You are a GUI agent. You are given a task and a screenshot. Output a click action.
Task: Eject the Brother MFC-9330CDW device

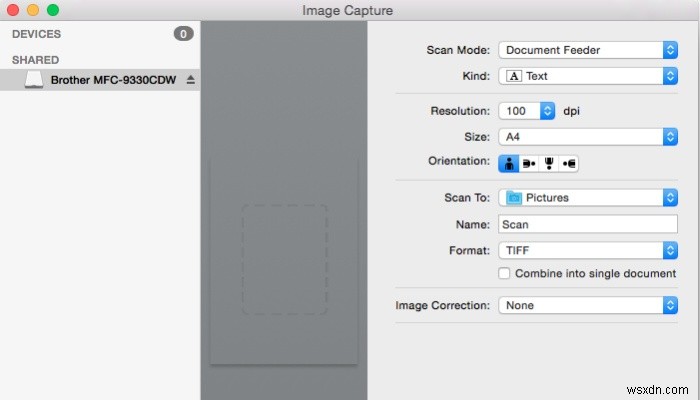click(191, 80)
